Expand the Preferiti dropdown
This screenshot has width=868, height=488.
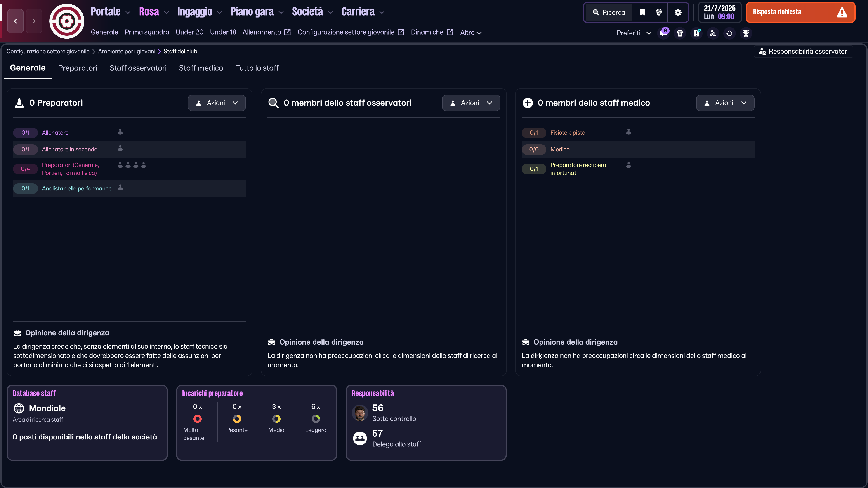[x=634, y=33]
